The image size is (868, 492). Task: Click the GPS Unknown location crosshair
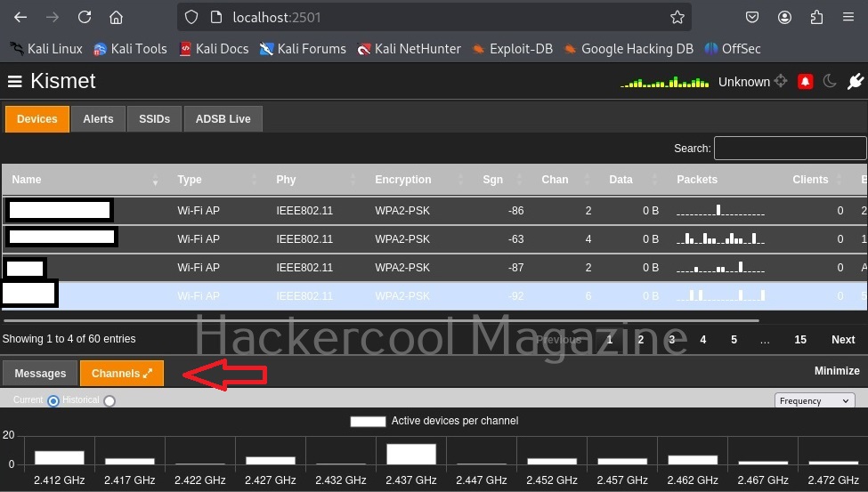[x=781, y=81]
